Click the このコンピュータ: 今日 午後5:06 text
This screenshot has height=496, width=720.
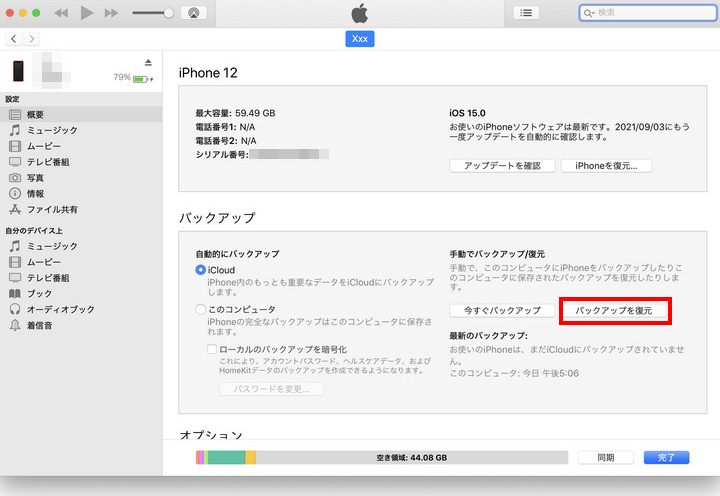coord(514,373)
